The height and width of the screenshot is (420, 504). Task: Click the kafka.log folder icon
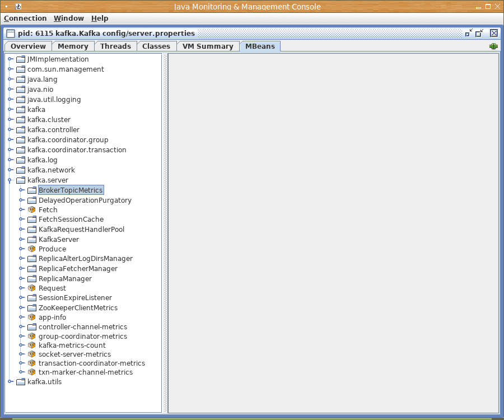tap(21, 160)
